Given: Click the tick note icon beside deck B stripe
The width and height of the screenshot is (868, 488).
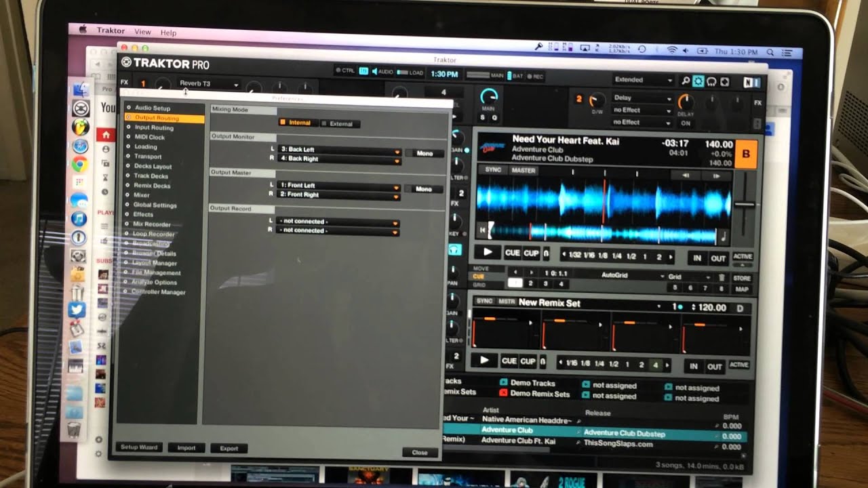Looking at the screenshot, I should click(x=724, y=237).
